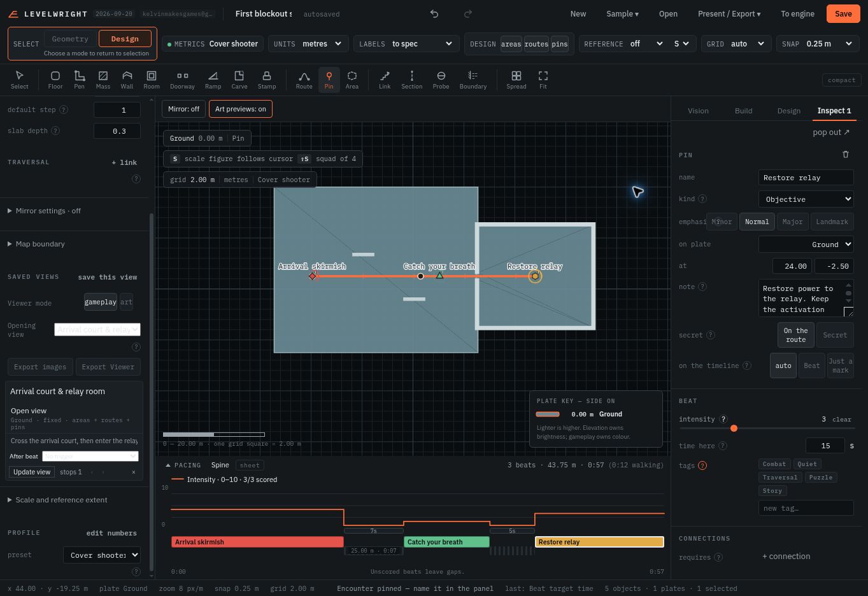Click the Save button
This screenshot has height=596, width=868.
pyautogui.click(x=843, y=13)
